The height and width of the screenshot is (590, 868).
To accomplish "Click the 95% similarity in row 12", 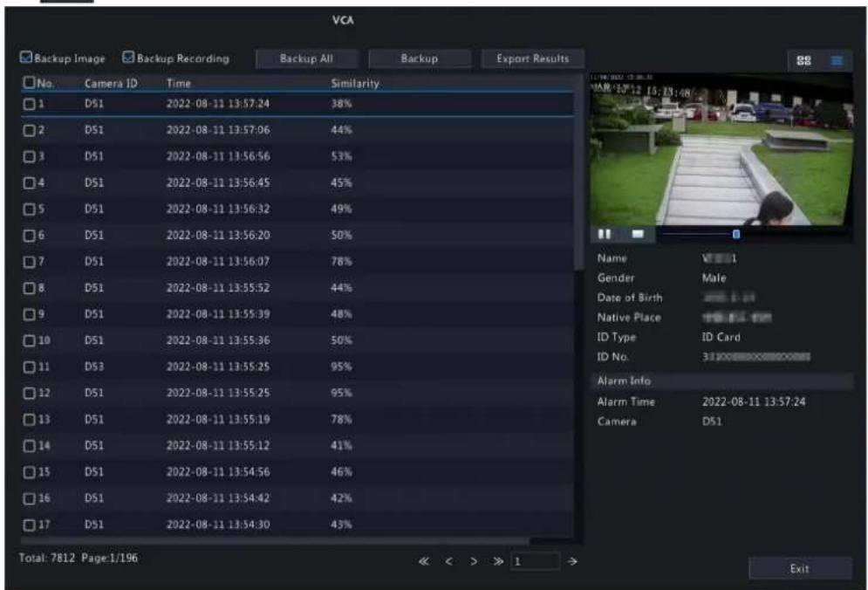I will click(x=341, y=394).
